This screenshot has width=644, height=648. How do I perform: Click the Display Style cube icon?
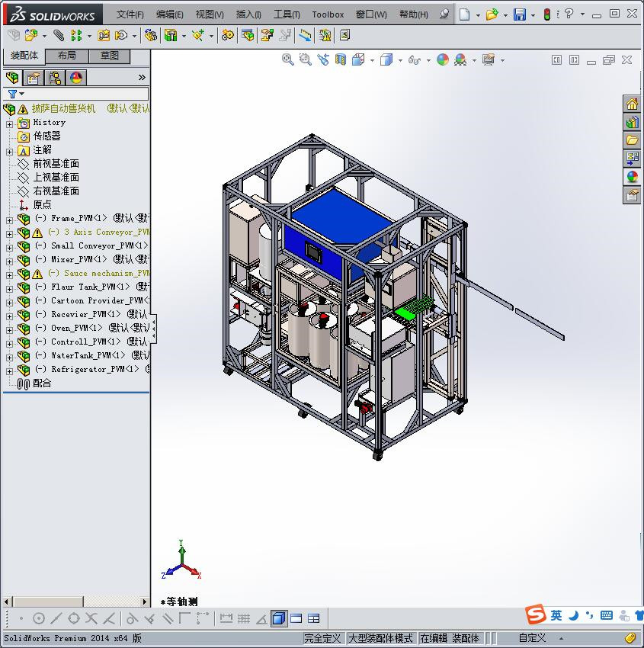coord(386,60)
